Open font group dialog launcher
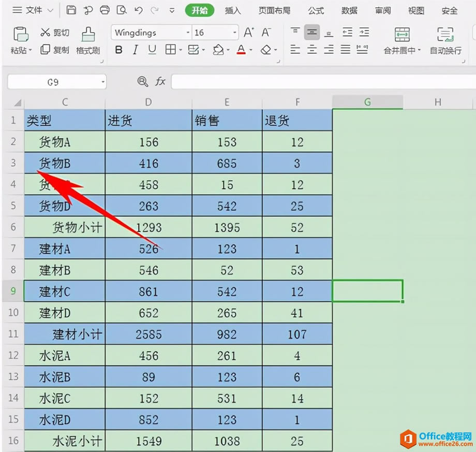This screenshot has height=452, width=476. pyautogui.click(x=278, y=62)
